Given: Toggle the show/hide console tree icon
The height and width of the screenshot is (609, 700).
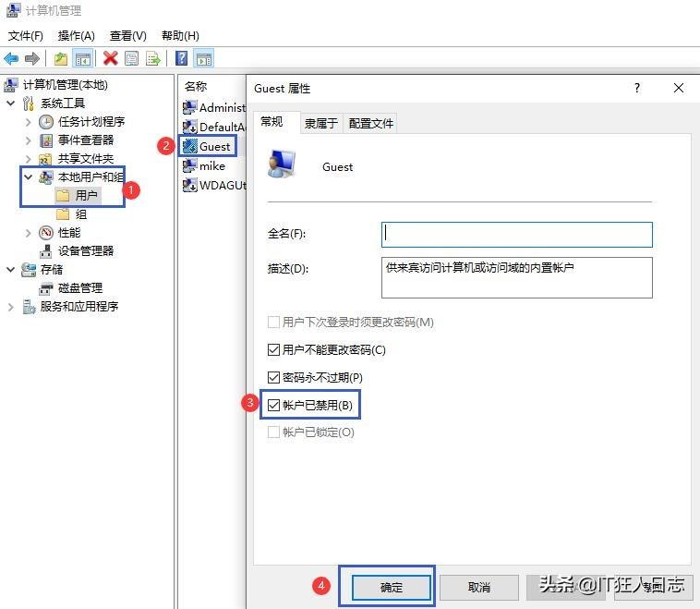Looking at the screenshot, I should [83, 58].
